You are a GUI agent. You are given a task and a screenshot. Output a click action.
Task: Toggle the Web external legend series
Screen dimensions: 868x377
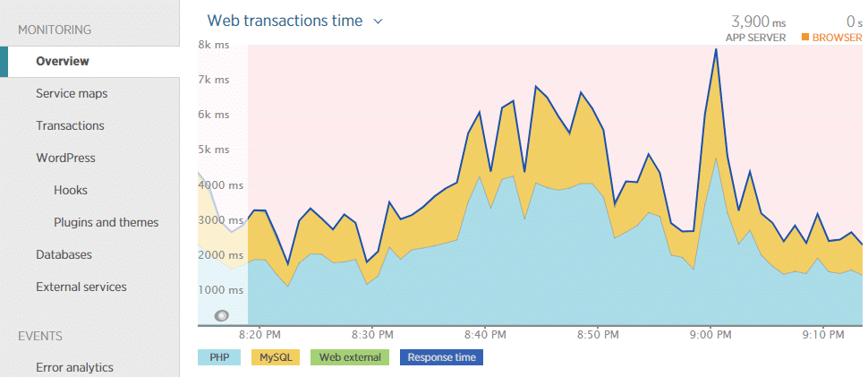pyautogui.click(x=350, y=357)
